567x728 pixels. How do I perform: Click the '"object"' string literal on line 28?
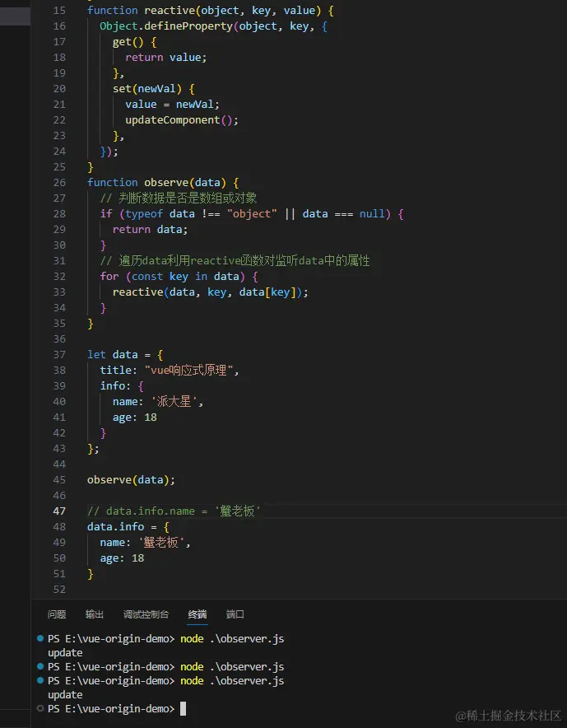[252, 213]
